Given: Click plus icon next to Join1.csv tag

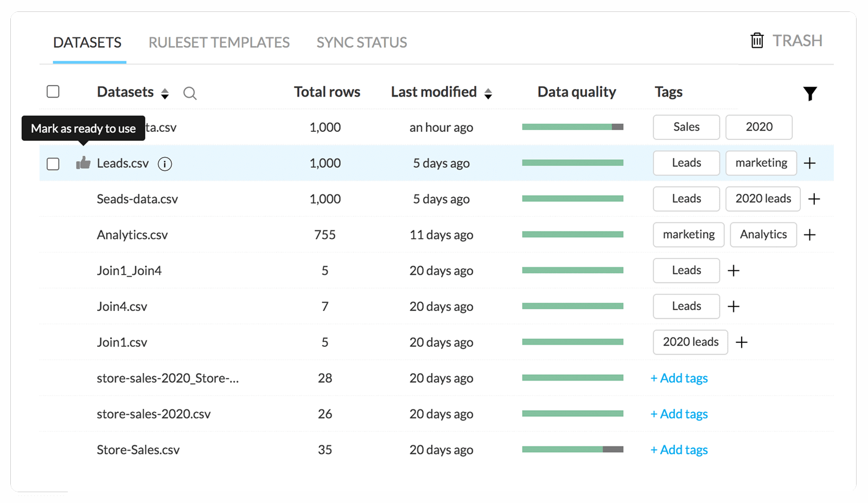Looking at the screenshot, I should click(741, 342).
